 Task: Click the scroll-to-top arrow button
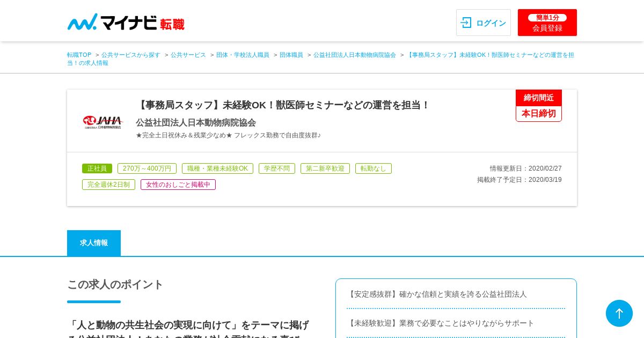pyautogui.click(x=619, y=313)
